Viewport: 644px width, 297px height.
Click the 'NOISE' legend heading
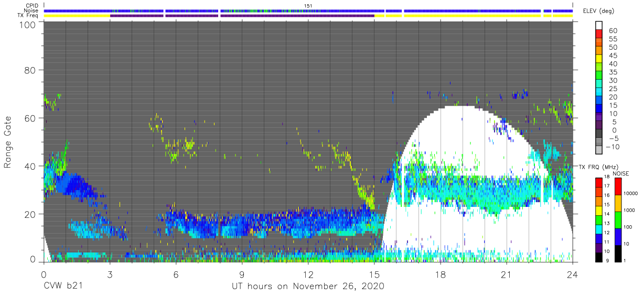(x=621, y=173)
